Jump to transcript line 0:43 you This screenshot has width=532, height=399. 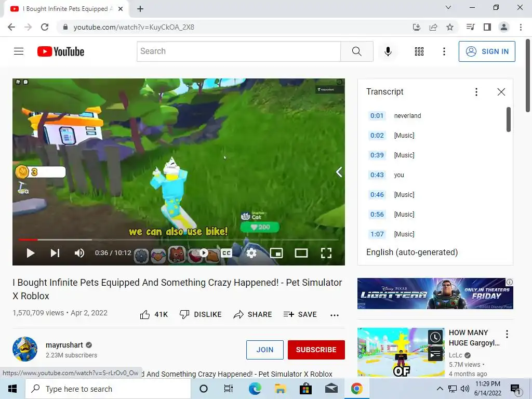pyautogui.click(x=435, y=175)
